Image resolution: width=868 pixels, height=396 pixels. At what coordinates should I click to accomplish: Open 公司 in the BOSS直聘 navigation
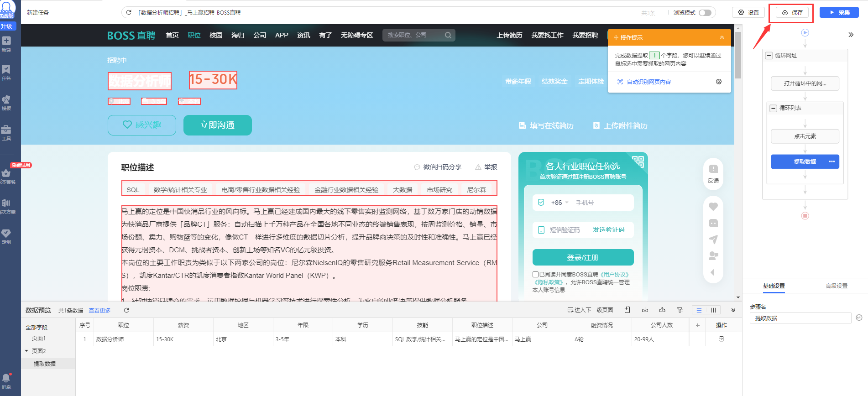[x=260, y=35]
